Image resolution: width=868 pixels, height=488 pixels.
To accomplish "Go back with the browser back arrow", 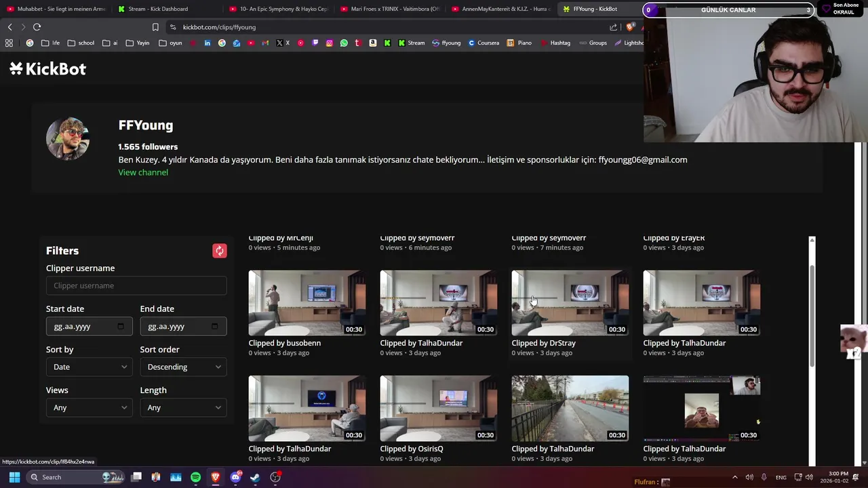I will pyautogui.click(x=9, y=27).
